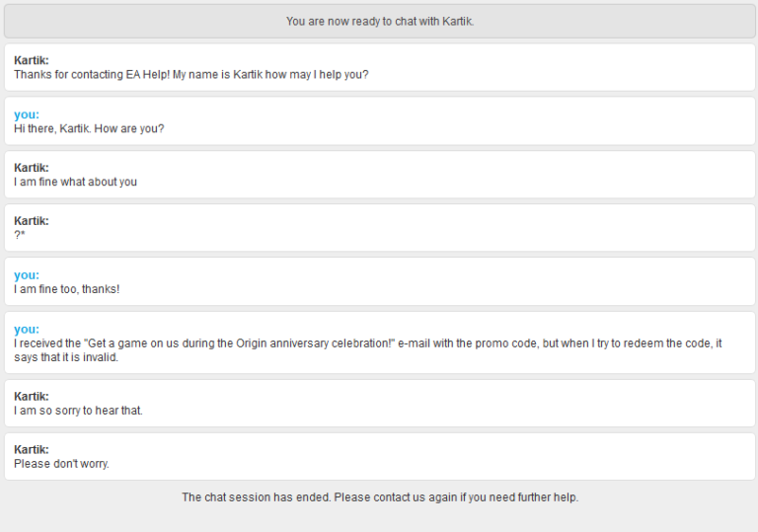Click the "I am fine what about you" message
The height and width of the screenshot is (532, 758).
[x=75, y=182]
